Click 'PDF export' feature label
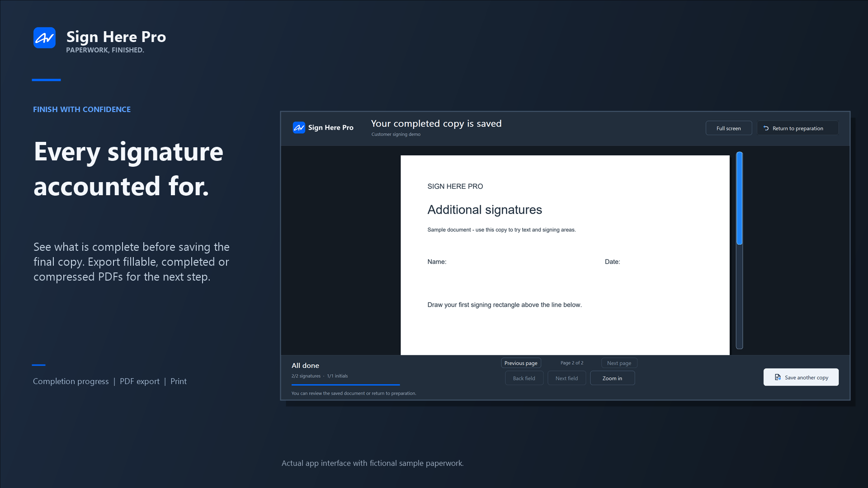Image resolution: width=868 pixels, height=488 pixels. [x=140, y=381]
